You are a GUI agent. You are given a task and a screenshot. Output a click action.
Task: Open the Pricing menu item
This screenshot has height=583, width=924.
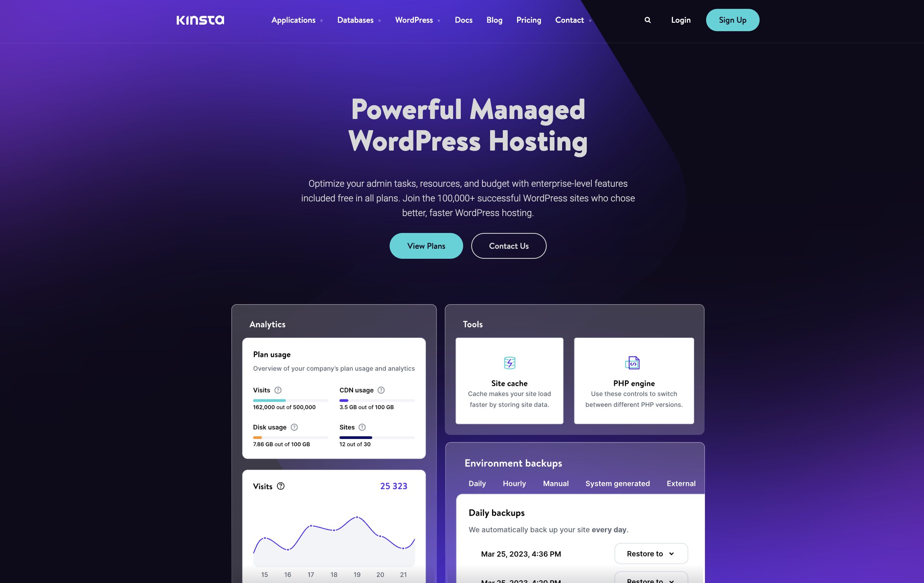click(x=529, y=20)
